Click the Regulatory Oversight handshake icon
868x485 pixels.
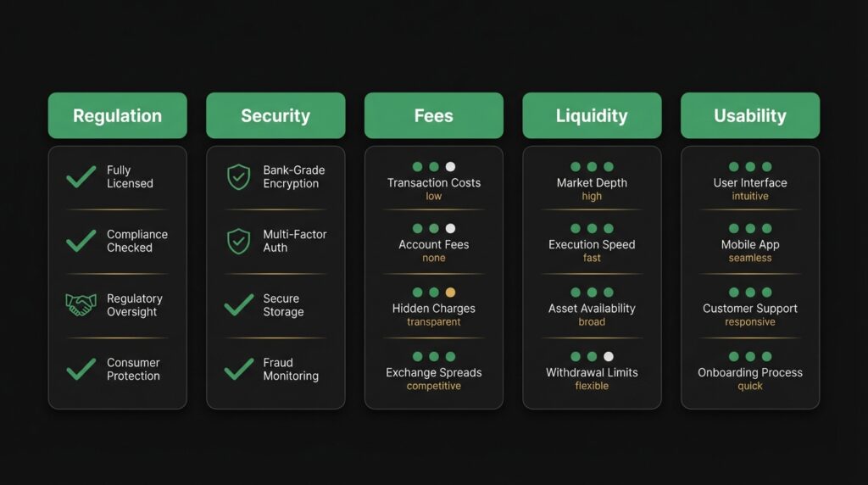coord(81,305)
